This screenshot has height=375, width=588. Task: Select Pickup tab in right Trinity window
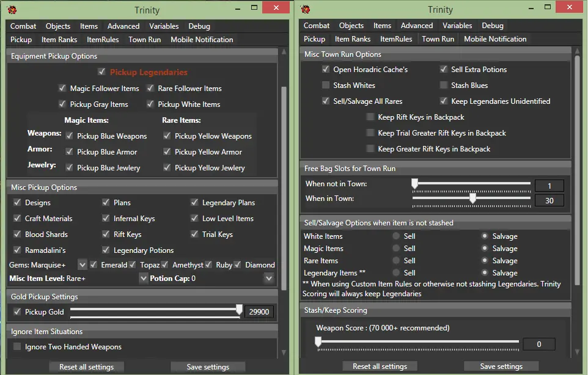314,39
